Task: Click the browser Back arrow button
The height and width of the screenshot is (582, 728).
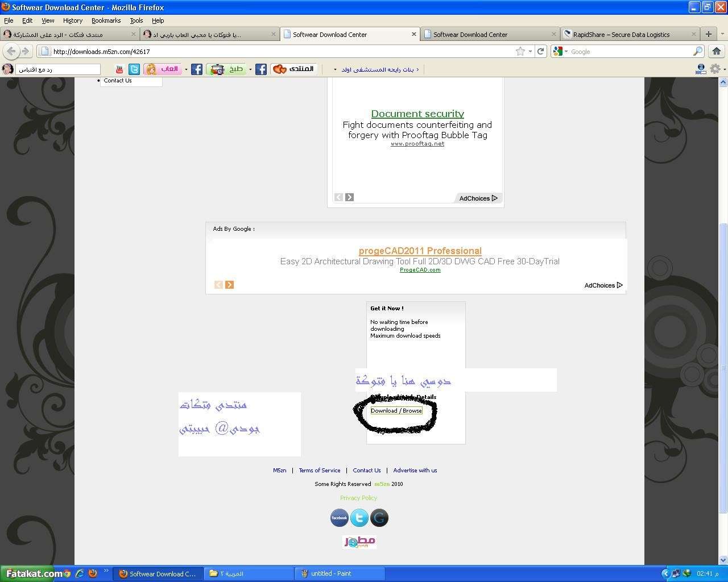Action: (11, 51)
